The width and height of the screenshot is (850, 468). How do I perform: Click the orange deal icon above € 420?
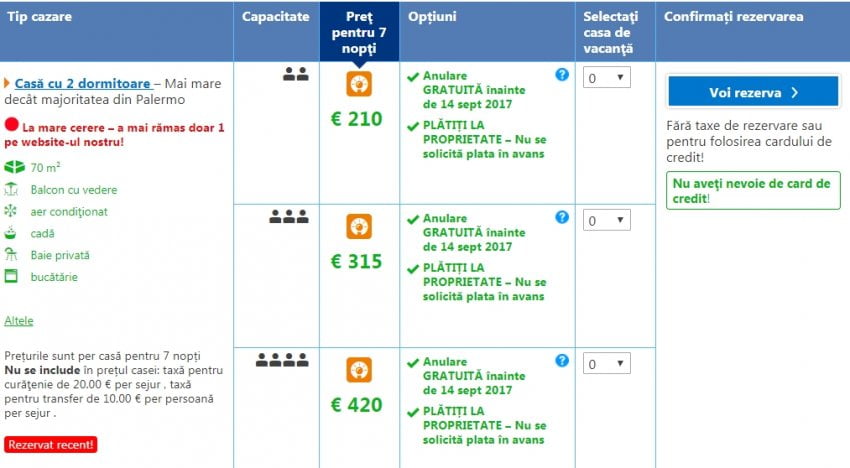click(x=359, y=369)
